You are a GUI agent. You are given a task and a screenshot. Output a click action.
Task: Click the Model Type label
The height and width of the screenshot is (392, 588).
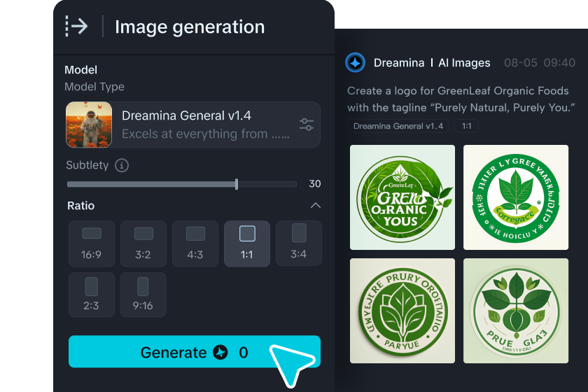pos(94,87)
